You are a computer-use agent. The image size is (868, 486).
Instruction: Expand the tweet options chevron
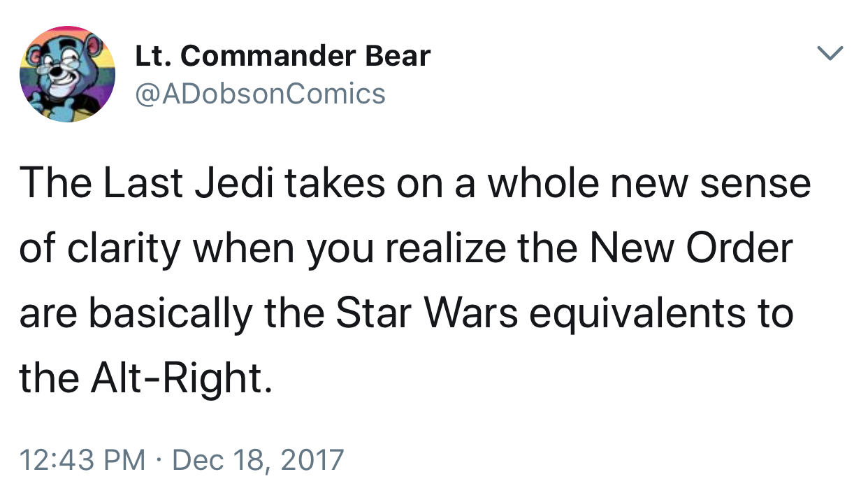830,53
